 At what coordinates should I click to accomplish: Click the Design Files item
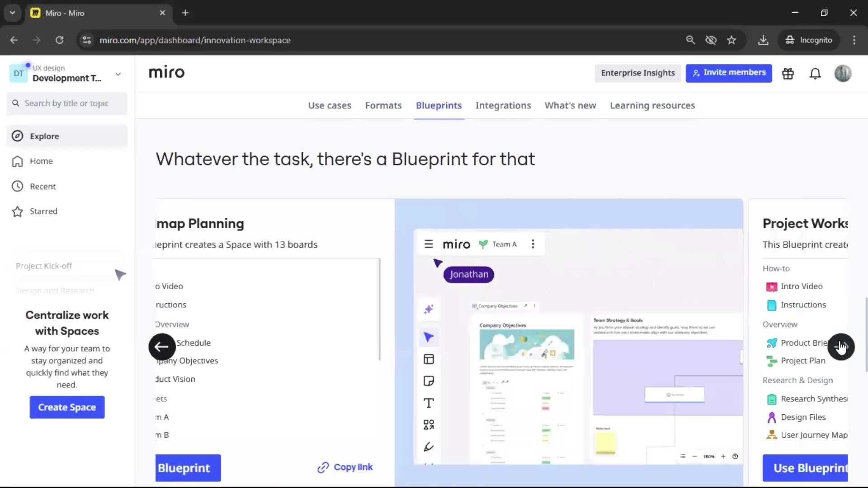coord(796,417)
